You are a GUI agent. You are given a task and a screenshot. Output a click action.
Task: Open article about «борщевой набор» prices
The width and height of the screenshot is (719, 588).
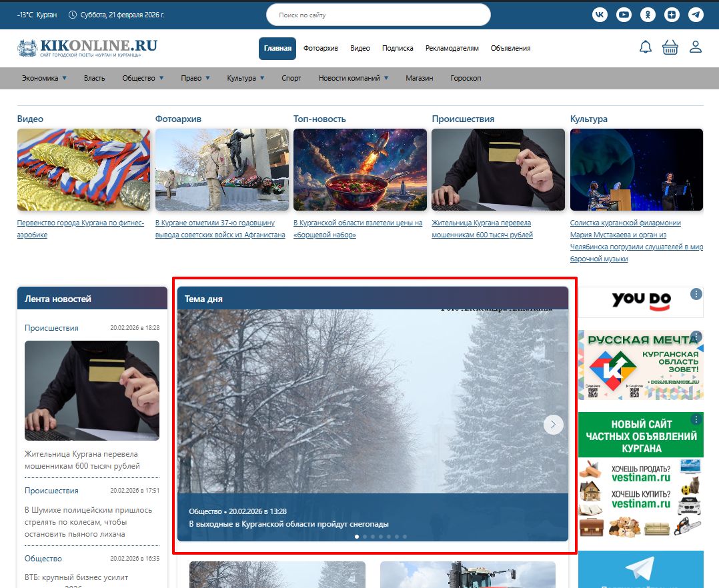357,229
